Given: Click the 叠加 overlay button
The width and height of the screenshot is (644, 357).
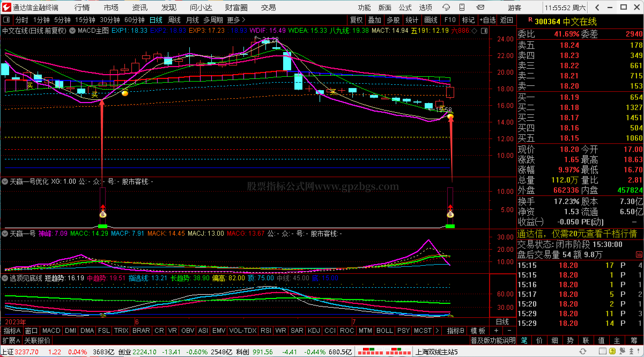Looking at the screenshot, I should pos(375,20).
